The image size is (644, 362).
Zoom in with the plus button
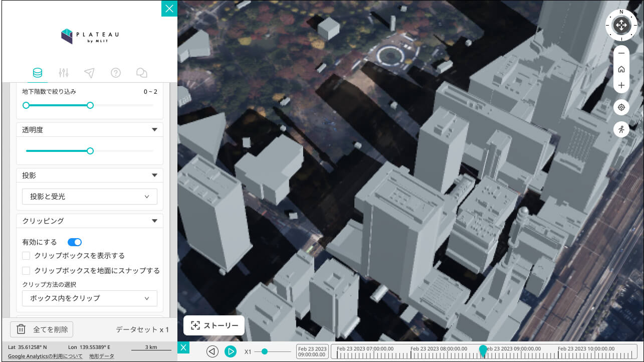pos(621,85)
